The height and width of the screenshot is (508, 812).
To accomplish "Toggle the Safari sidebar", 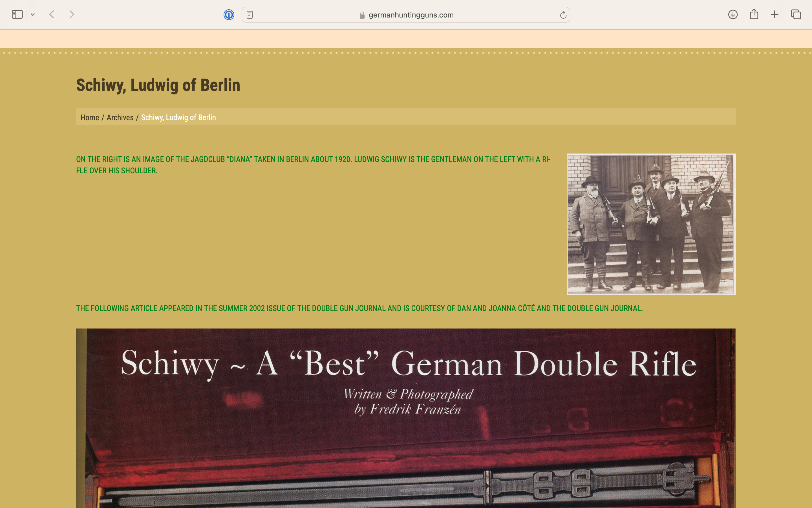I will [x=17, y=14].
